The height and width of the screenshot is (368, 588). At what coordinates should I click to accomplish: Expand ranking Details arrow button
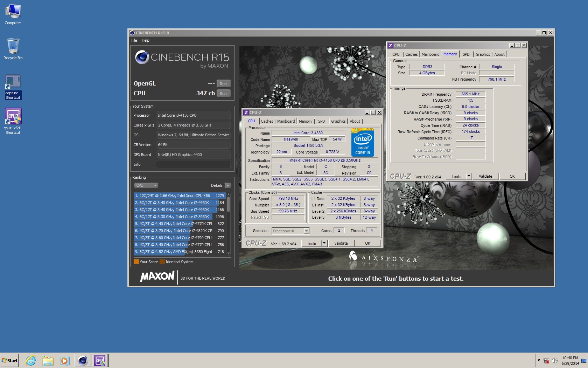coord(228,185)
